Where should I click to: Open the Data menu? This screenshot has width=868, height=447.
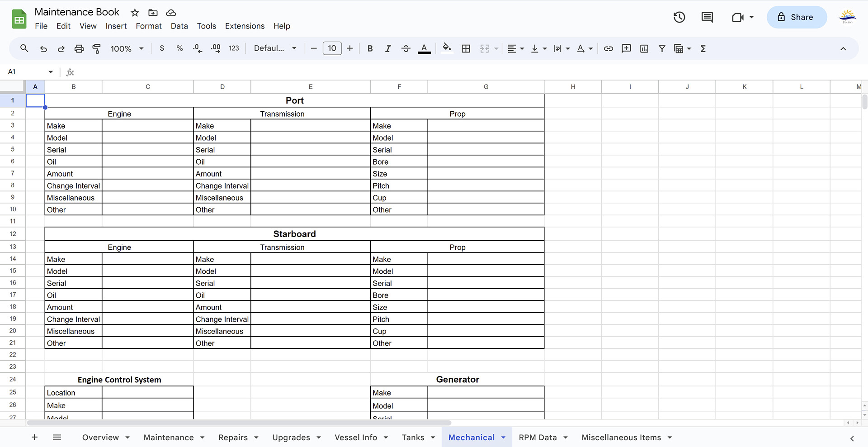click(x=179, y=26)
